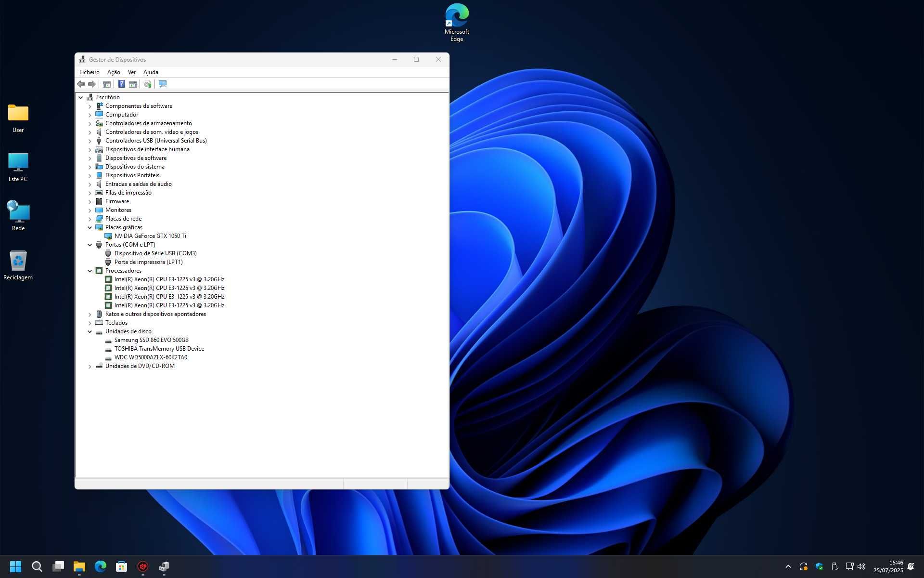Open Task View from the taskbar
The width and height of the screenshot is (924, 578).
tap(58, 566)
